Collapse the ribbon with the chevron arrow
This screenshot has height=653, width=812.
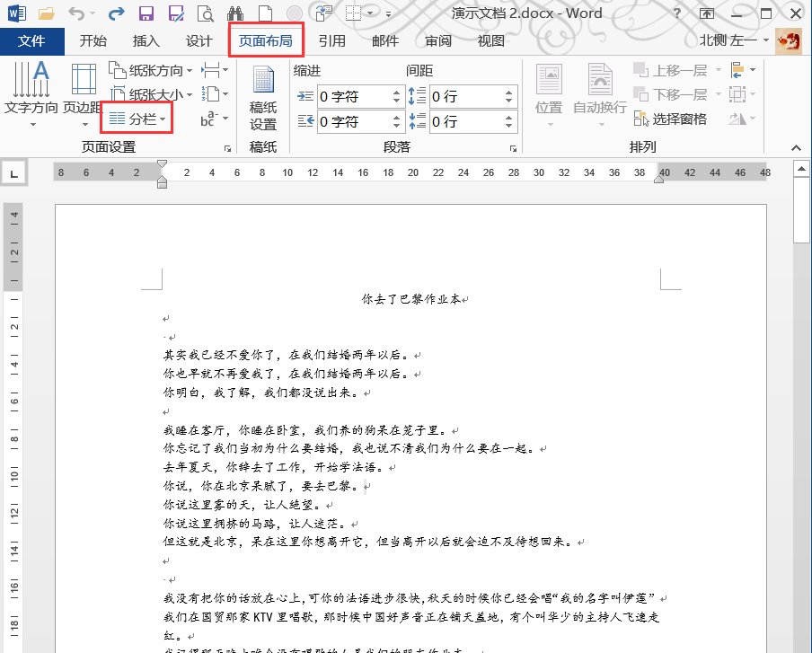click(x=794, y=147)
